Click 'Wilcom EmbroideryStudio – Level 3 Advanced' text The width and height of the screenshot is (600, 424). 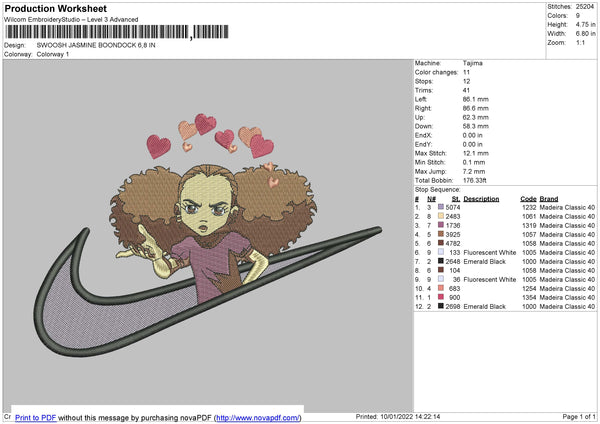71,20
